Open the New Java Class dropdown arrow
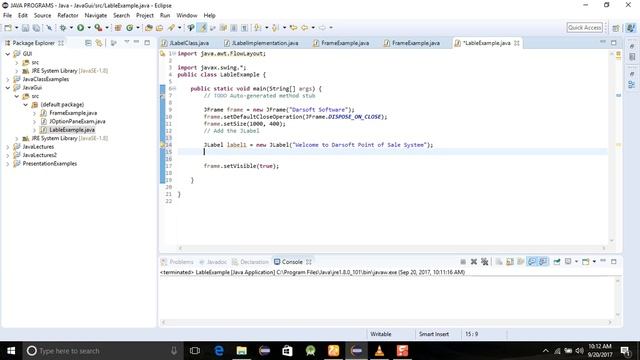 (x=138, y=28)
